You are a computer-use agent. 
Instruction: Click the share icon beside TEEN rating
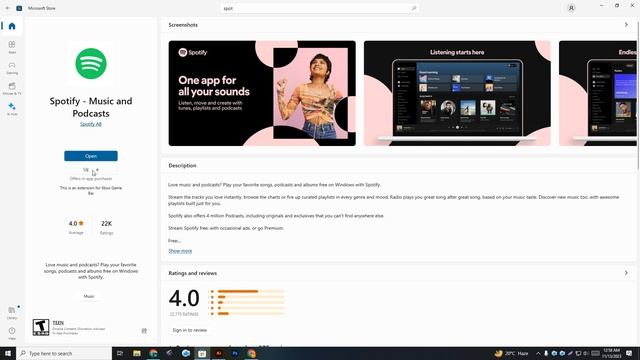tap(144, 331)
